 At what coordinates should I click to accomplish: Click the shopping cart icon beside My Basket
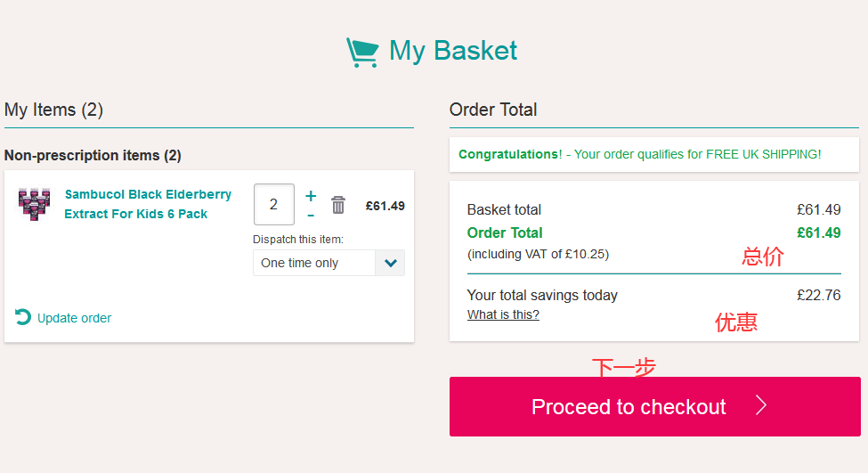point(362,52)
